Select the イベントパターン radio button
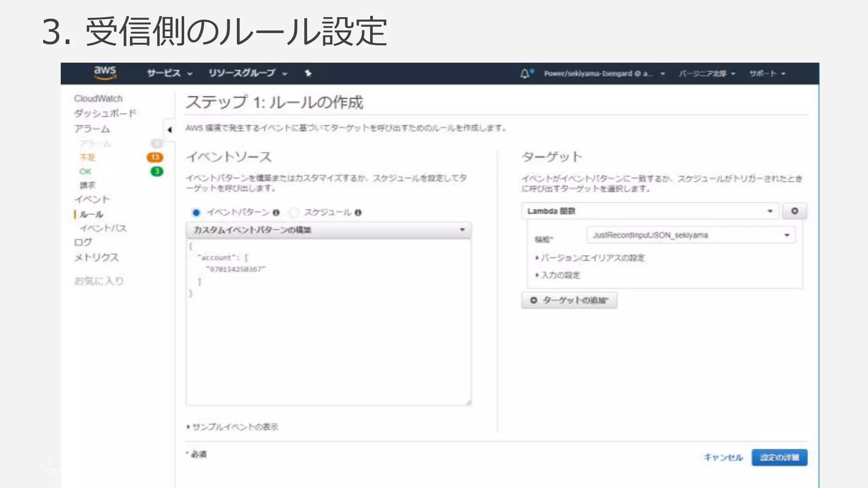Viewport: 868px width, 488px height. tap(196, 213)
